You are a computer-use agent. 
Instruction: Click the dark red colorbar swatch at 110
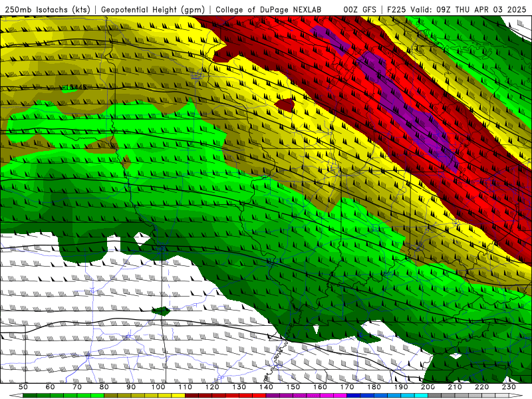[192, 396]
